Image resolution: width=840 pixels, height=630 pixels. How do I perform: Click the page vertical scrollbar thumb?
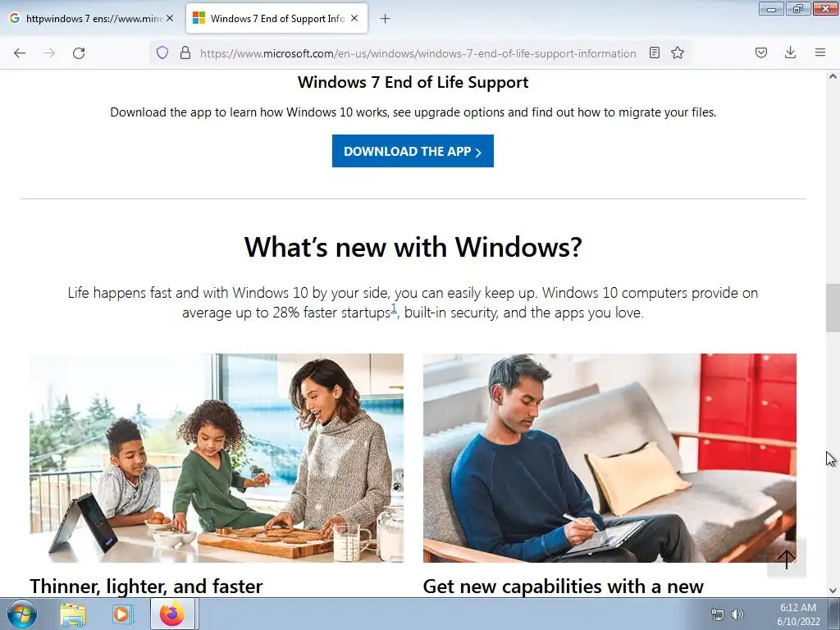pos(833,308)
